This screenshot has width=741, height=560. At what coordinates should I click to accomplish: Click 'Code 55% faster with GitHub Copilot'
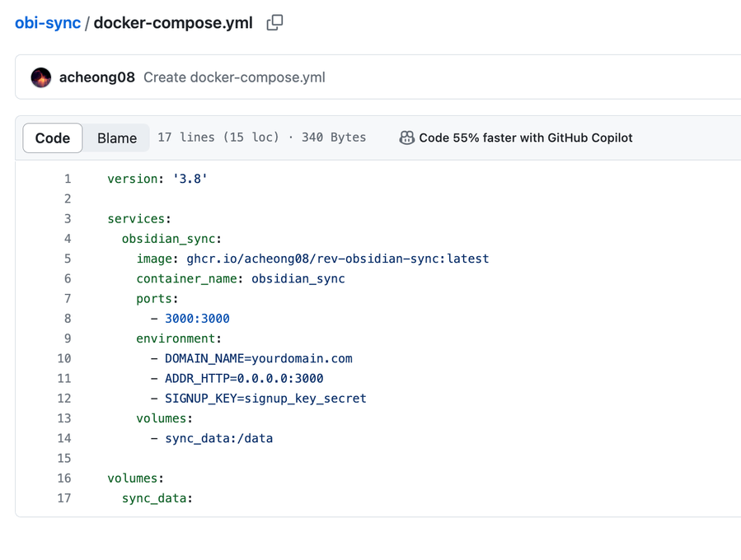[526, 138]
